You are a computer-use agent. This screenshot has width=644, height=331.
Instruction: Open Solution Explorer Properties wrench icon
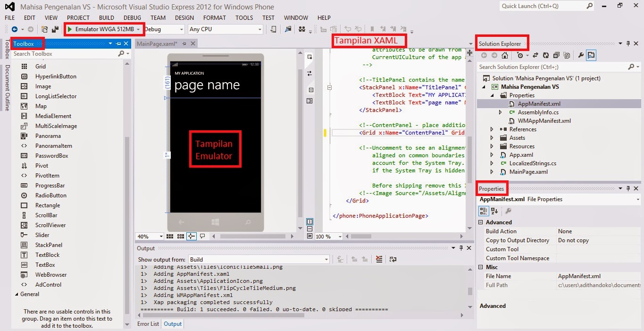580,55
